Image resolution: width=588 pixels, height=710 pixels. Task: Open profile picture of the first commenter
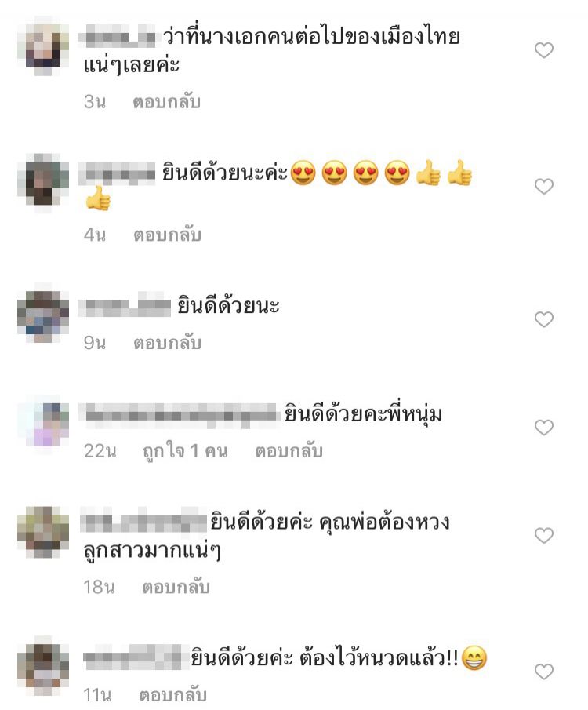click(43, 49)
